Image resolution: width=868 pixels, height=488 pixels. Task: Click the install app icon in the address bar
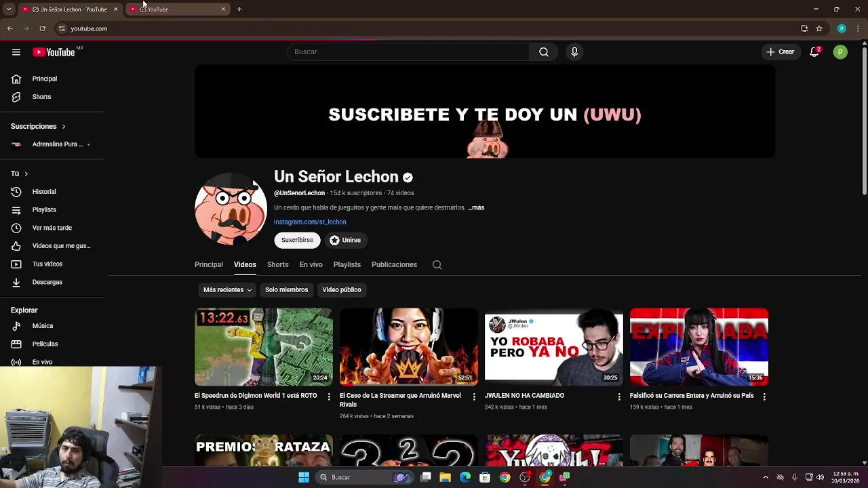pyautogui.click(x=804, y=28)
